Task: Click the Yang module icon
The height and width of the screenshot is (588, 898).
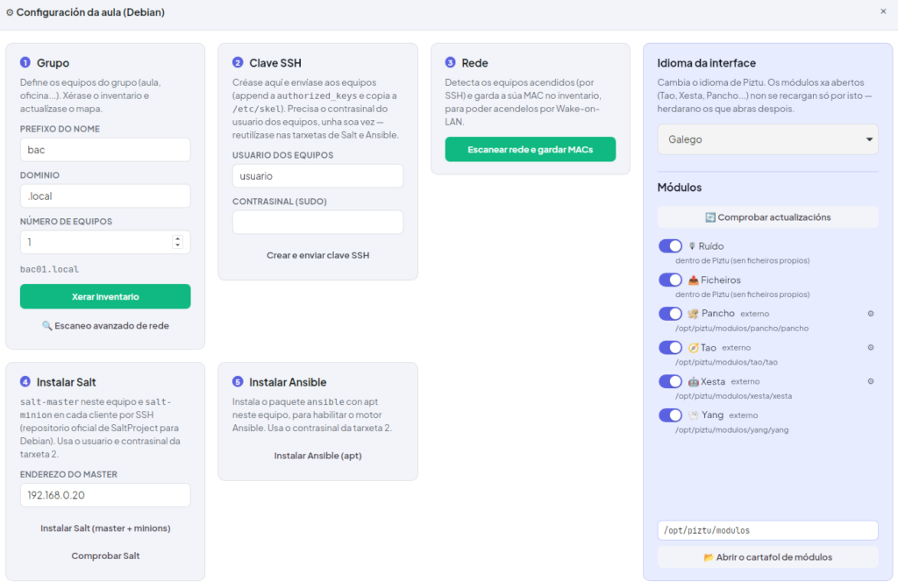Action: pos(693,415)
